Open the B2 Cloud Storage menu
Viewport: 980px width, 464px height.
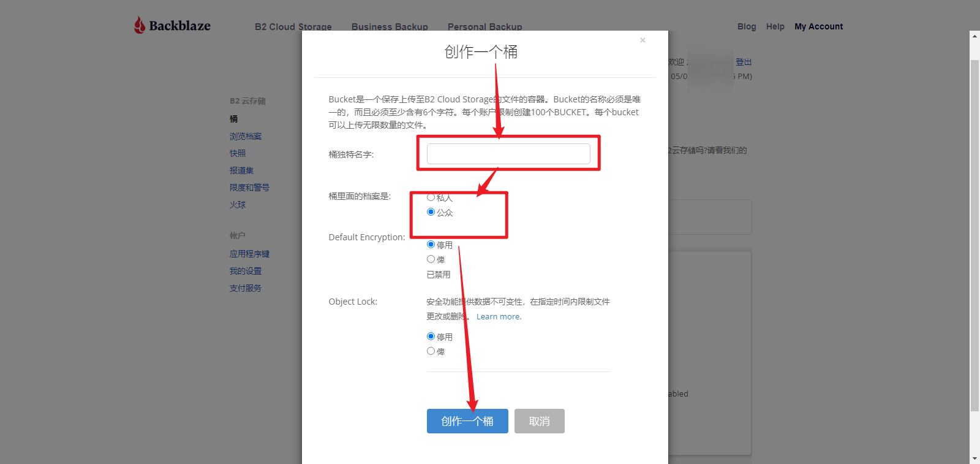coord(293,26)
